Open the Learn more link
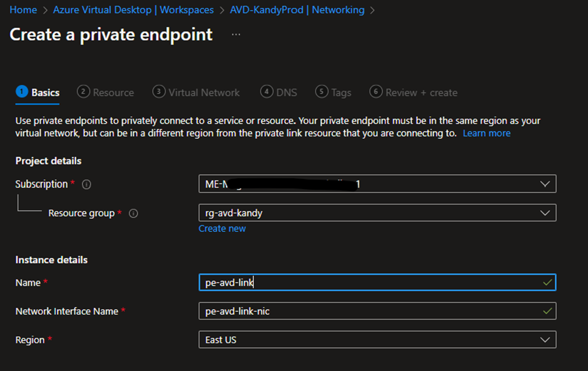588x371 pixels. coord(487,133)
